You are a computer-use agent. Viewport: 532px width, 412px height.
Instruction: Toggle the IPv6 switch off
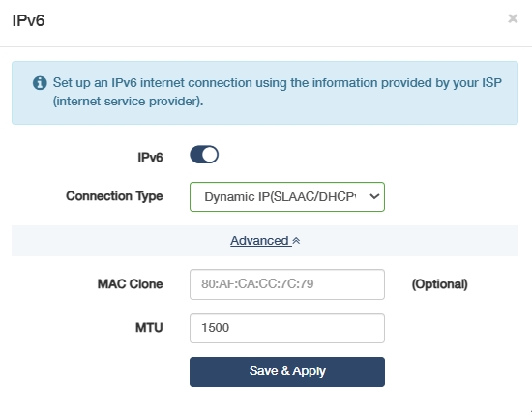tap(204, 155)
